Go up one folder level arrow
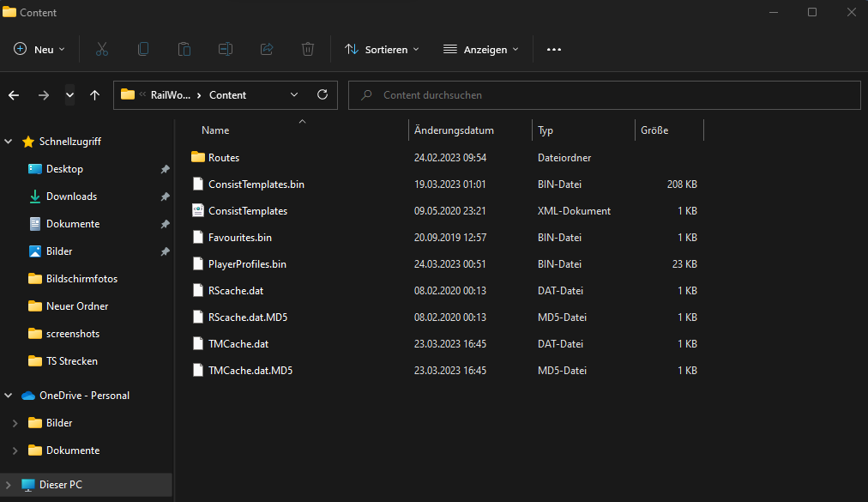Screen dimensions: 868x502 tap(94, 95)
